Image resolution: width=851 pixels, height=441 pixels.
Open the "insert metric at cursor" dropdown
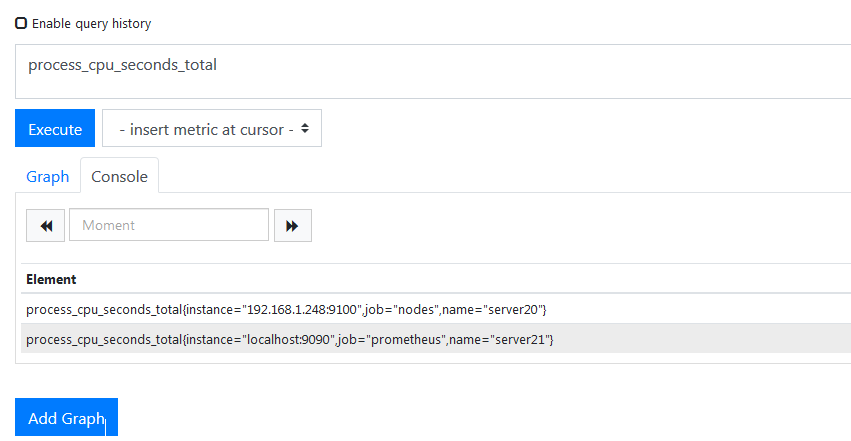click(212, 129)
